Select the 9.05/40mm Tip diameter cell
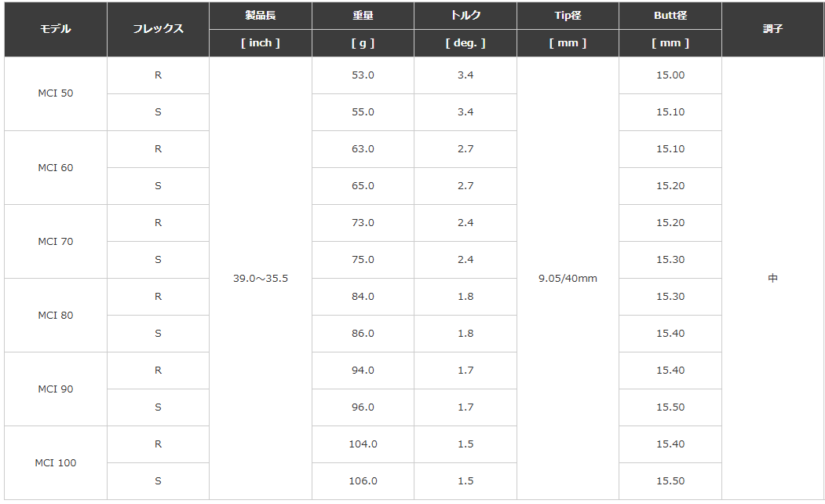825x504 pixels. coord(568,279)
